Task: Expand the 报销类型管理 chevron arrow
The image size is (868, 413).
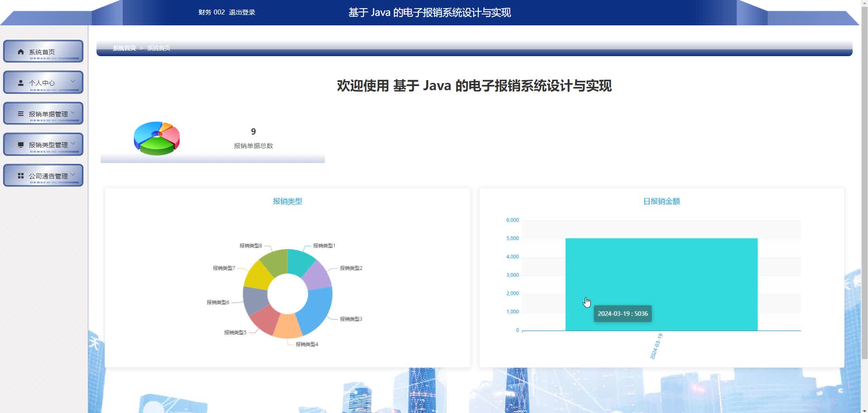Action: 73,144
